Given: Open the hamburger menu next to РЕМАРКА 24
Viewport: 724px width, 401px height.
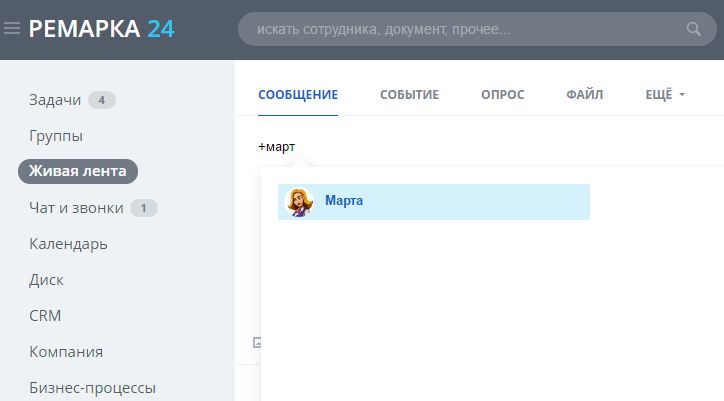Looking at the screenshot, I should [12, 29].
